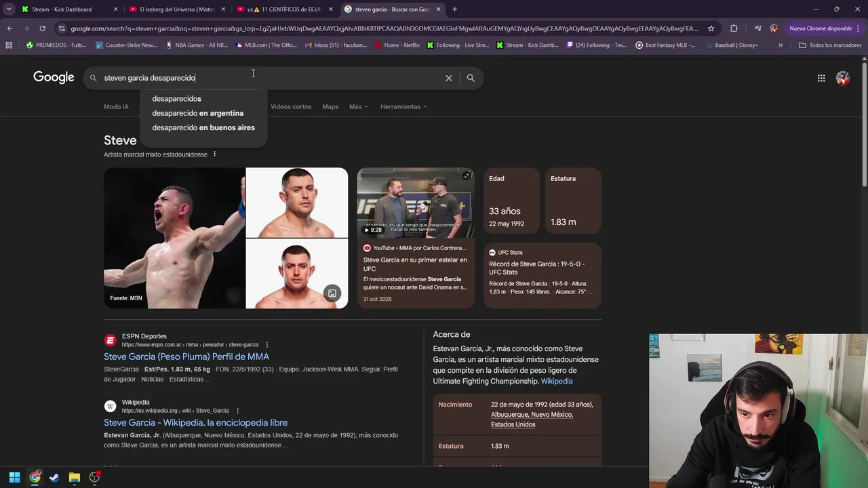Click inside the Google search field
Image resolution: width=868 pixels, height=488 pixels.
(271, 78)
